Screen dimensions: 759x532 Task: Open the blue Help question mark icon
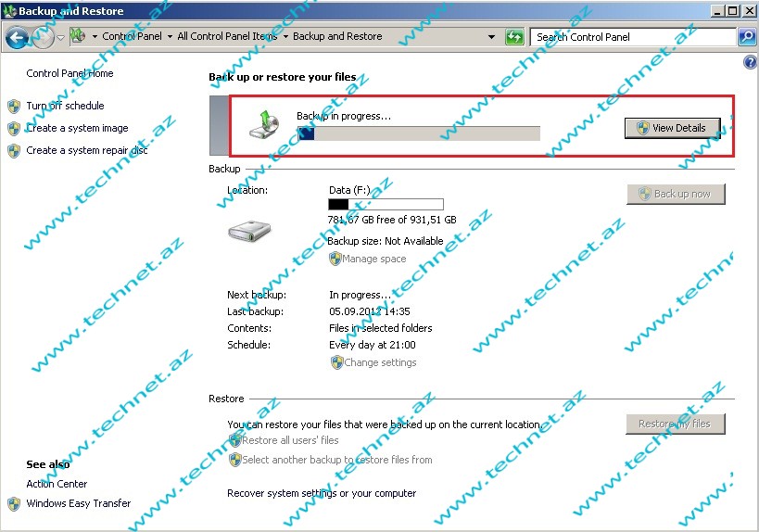coord(751,62)
